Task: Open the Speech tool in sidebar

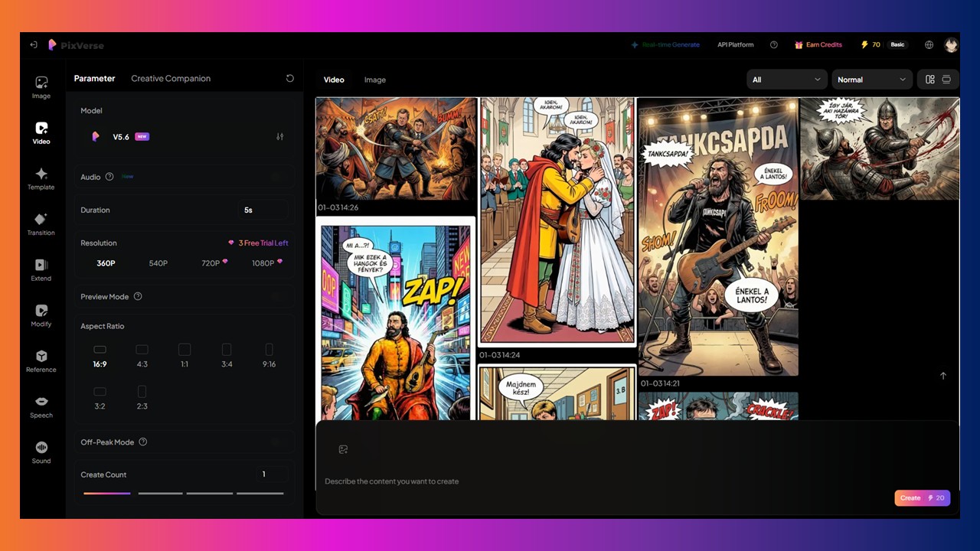Action: click(41, 407)
